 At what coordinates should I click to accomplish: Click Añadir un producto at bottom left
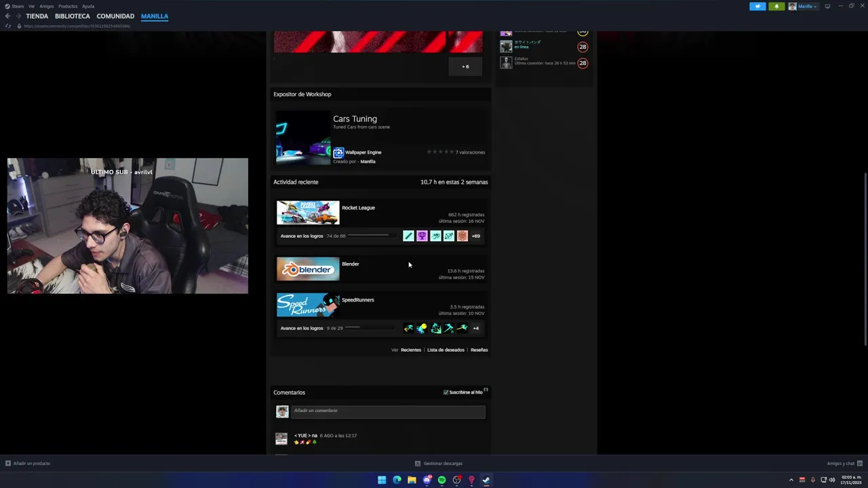tap(28, 464)
